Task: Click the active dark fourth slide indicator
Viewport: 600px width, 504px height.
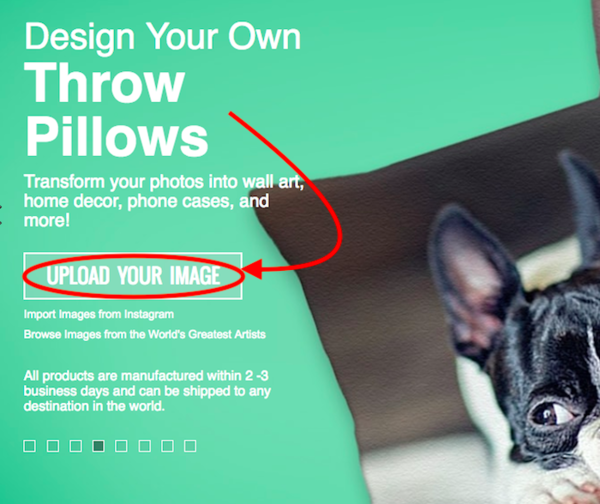Action: pos(98,446)
